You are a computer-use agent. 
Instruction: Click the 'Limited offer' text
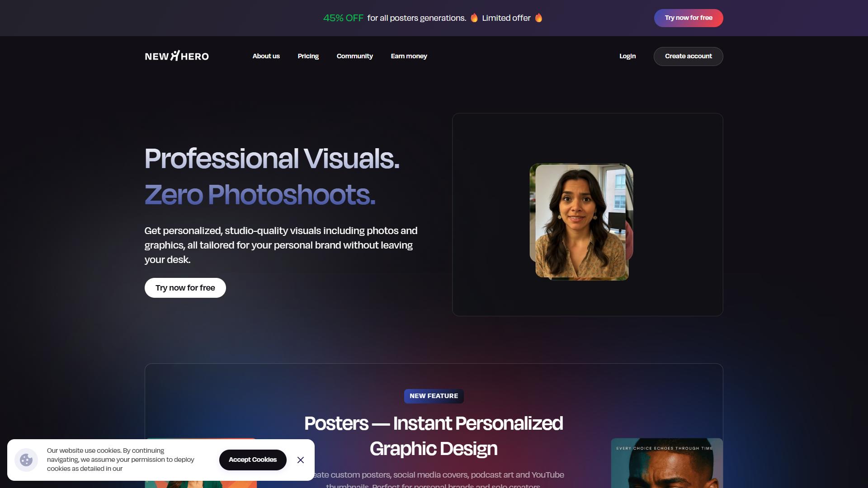click(506, 18)
